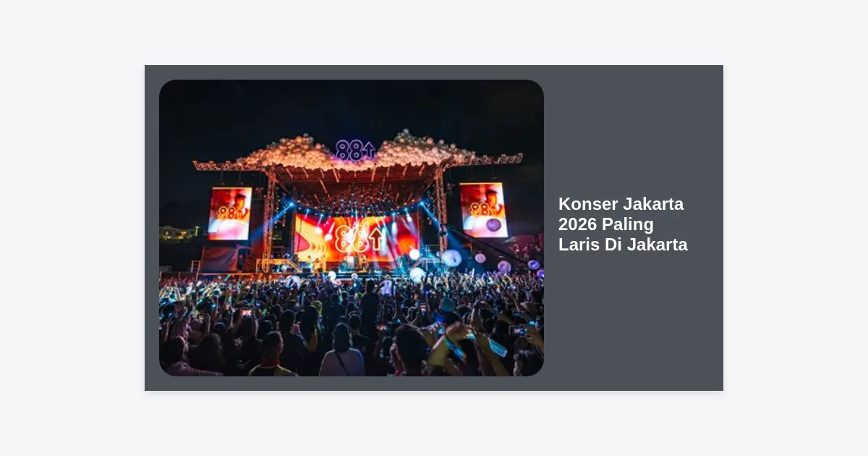Select the left LED side screen
Image resolution: width=868 pixels, height=456 pixels.
click(230, 214)
